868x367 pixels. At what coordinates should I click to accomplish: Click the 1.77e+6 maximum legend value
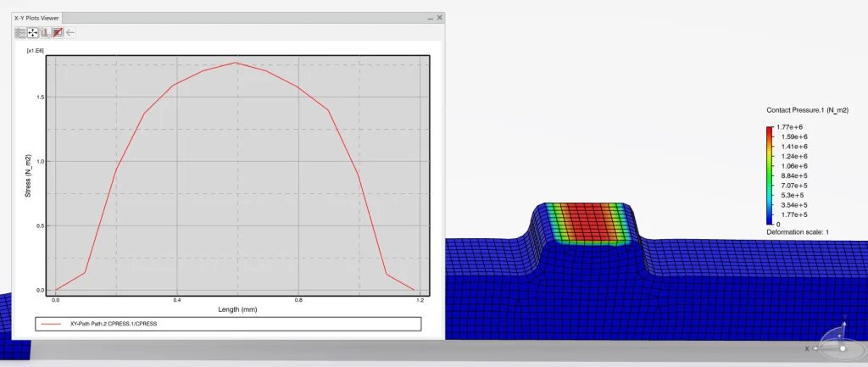point(789,127)
